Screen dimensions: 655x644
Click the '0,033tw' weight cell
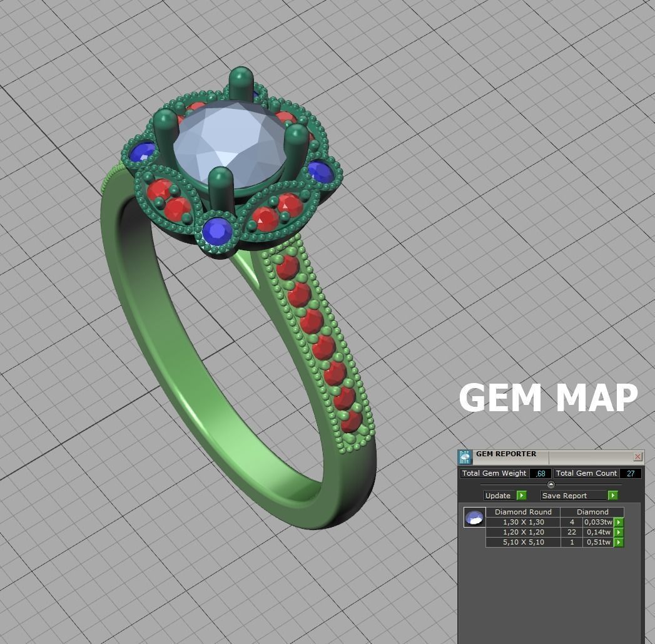point(598,522)
